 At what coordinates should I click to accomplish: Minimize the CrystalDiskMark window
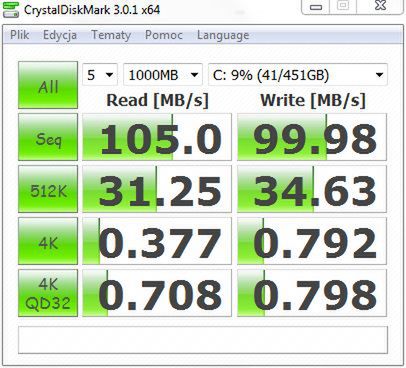pyautogui.click(x=316, y=6)
